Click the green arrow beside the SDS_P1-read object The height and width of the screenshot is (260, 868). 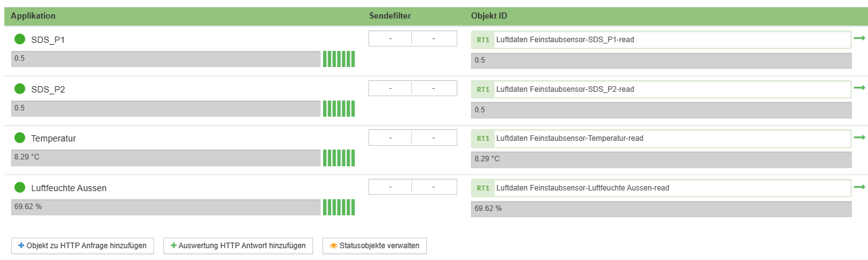(859, 38)
